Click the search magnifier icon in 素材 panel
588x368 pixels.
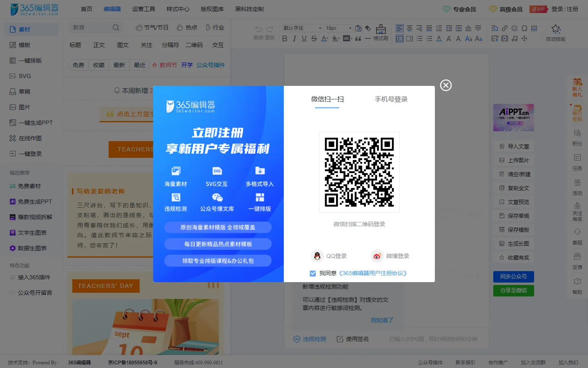116,28
